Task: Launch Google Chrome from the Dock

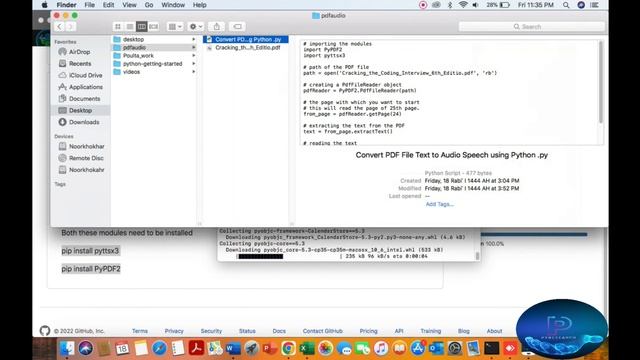Action: pos(288,348)
